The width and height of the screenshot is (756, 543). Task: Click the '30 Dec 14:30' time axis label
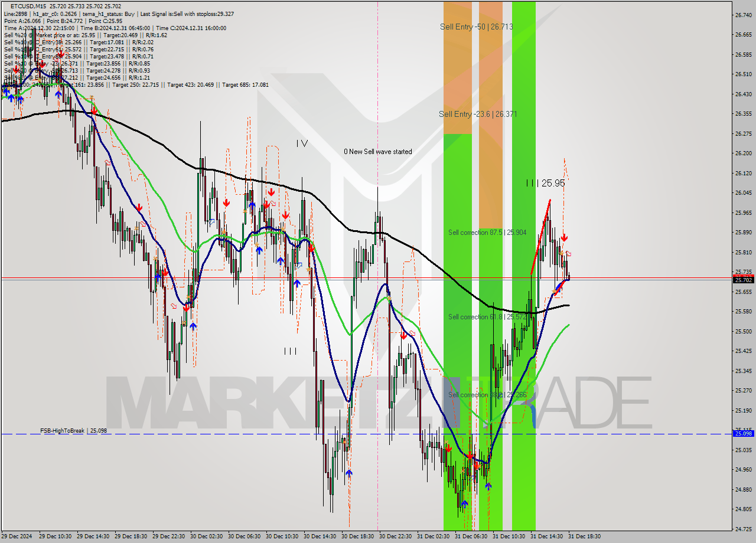320,537
